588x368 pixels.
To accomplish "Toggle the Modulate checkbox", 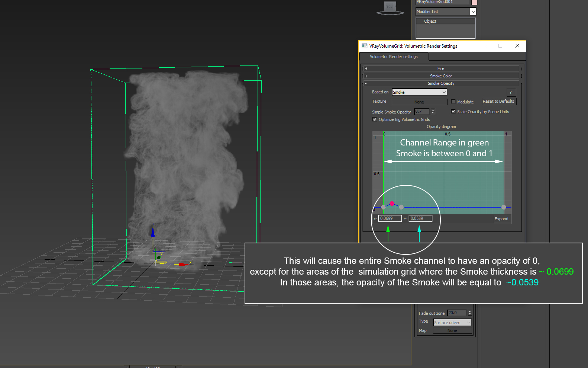I will coord(453,102).
